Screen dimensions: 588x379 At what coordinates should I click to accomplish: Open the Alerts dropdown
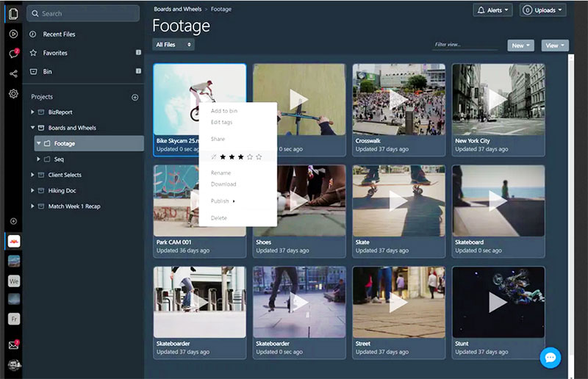click(x=492, y=10)
